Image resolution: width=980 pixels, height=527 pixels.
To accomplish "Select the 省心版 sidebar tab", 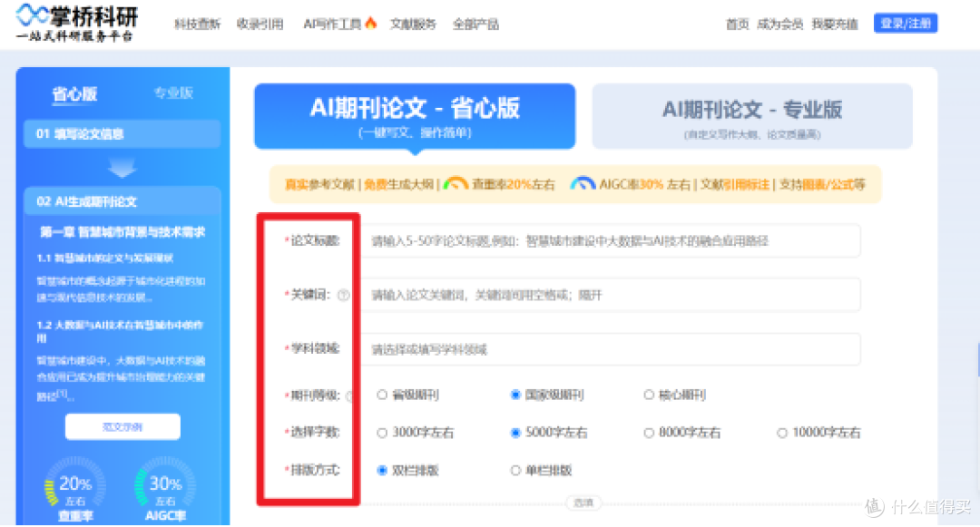I will click(x=74, y=94).
